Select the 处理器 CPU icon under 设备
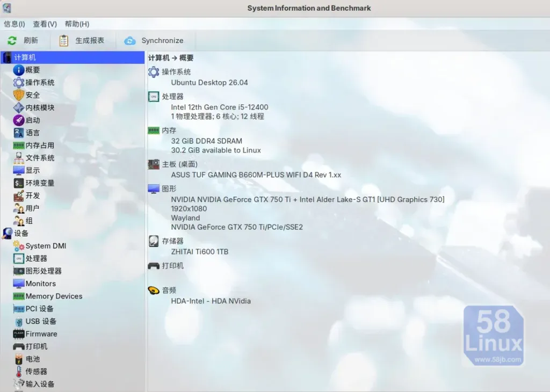This screenshot has height=392, width=550. (19, 258)
